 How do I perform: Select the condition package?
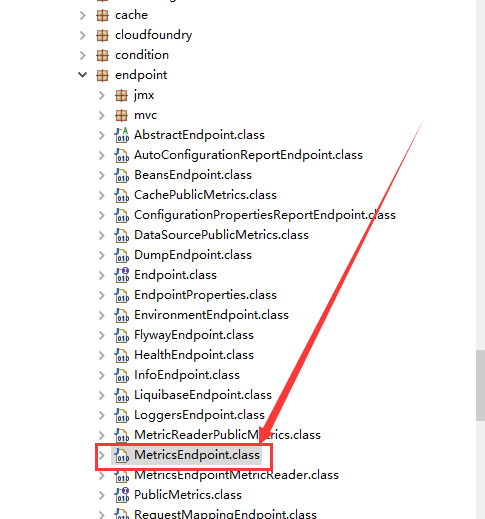pos(142,55)
